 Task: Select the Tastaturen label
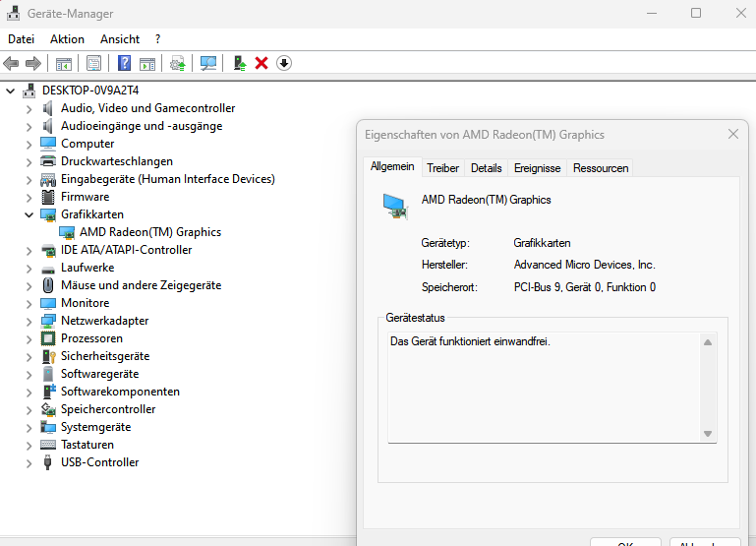(x=87, y=445)
